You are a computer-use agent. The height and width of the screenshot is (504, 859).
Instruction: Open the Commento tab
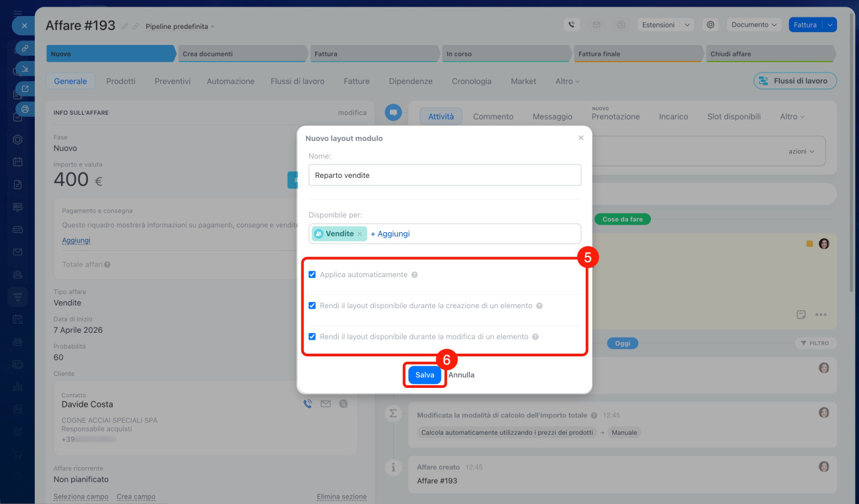click(x=493, y=116)
